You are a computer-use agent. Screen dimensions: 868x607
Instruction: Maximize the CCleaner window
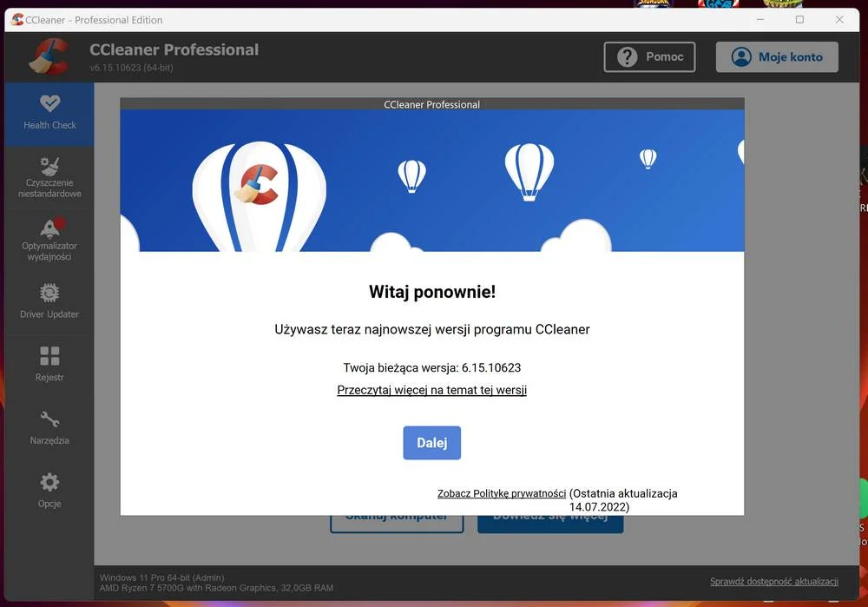click(799, 19)
